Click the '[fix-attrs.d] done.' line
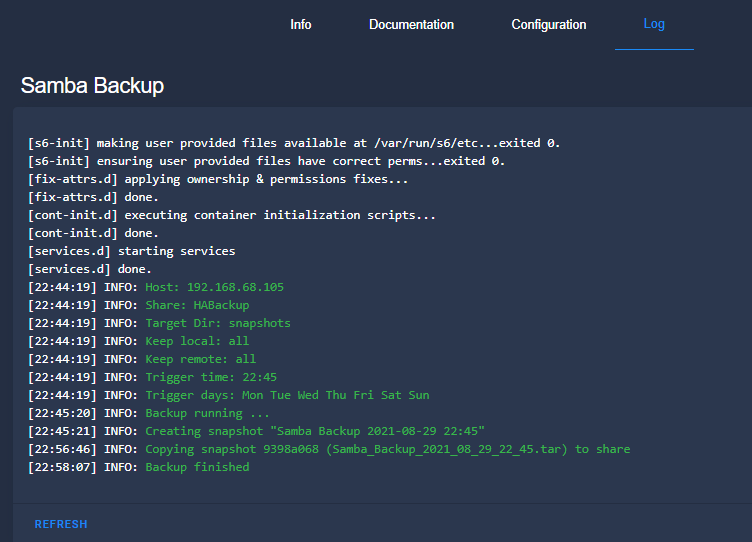The image size is (752, 542). pos(93,197)
